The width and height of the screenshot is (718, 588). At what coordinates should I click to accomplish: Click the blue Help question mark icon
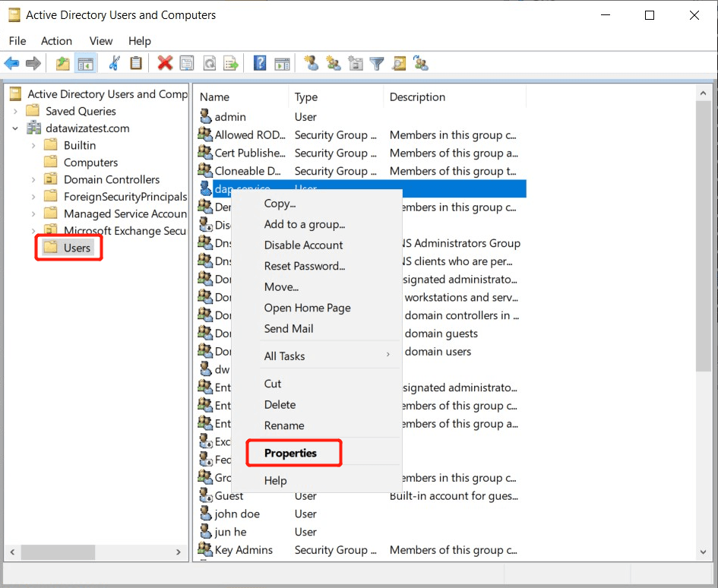pos(260,63)
